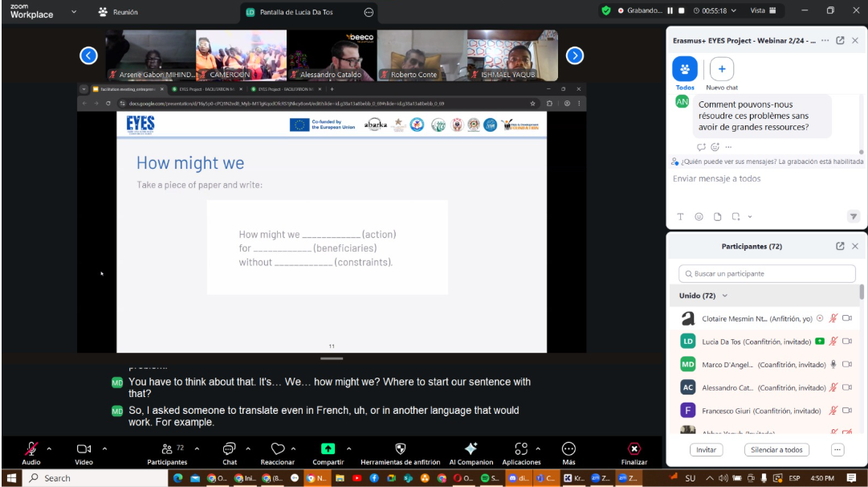Image resolution: width=868 pixels, height=487 pixels.
Task: Open the Aplicaciones icon in toolbar
Action: click(521, 449)
